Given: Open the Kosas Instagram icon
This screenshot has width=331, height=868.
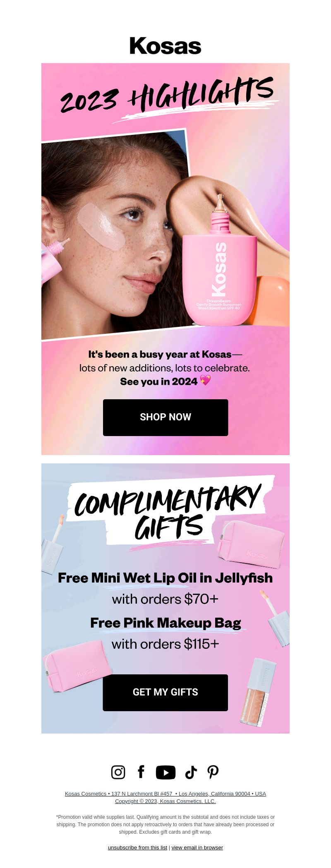Looking at the screenshot, I should (118, 772).
